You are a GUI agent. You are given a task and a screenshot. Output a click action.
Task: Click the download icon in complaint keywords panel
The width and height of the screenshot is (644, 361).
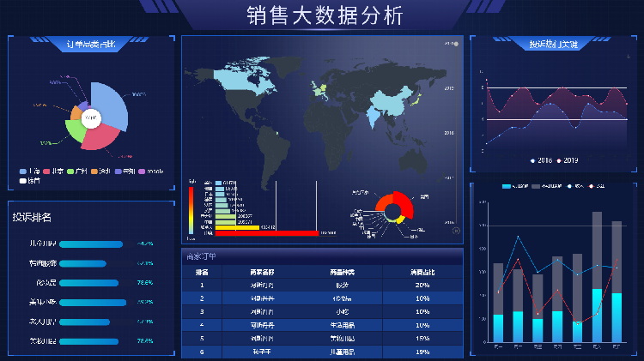629,57
